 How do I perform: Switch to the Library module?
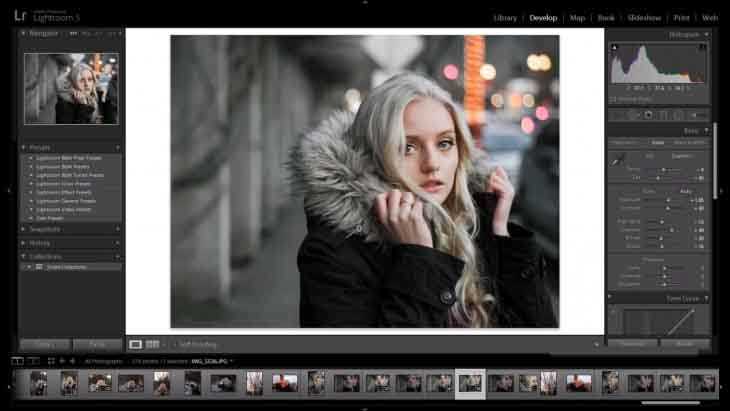click(505, 17)
